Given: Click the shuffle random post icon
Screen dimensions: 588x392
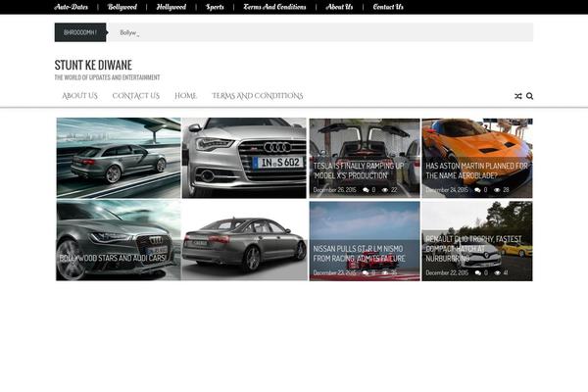Looking at the screenshot, I should pos(517,96).
